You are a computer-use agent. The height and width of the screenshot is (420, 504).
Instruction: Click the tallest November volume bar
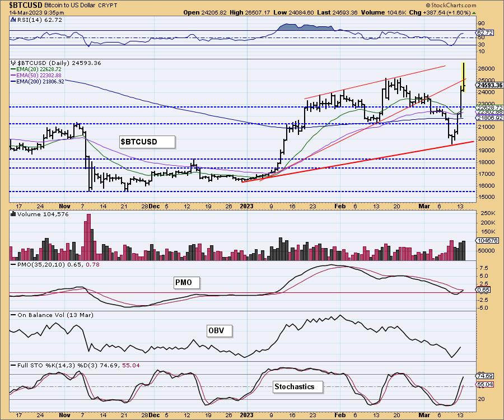tap(88, 237)
